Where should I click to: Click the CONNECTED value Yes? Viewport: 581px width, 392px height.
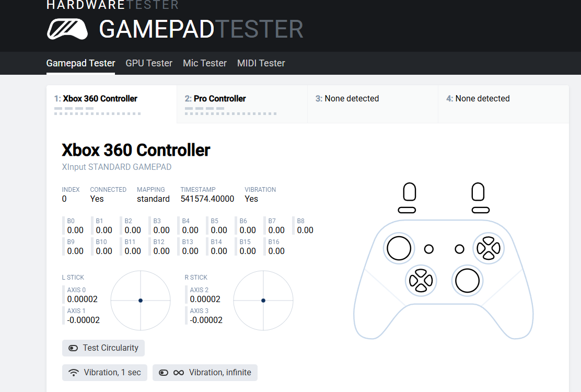pyautogui.click(x=97, y=199)
